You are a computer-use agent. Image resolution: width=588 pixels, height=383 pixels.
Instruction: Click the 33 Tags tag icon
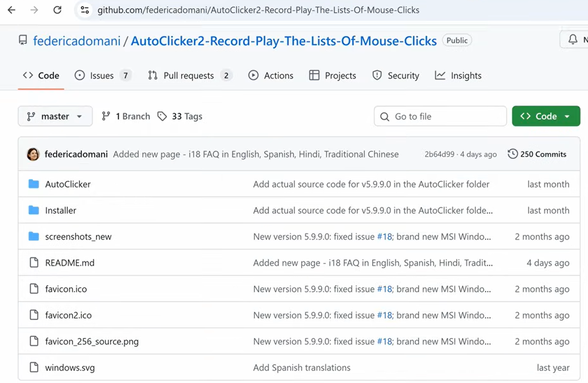[x=162, y=116]
